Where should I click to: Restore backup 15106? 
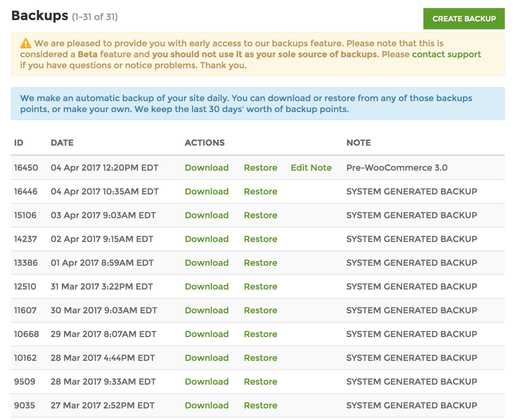261,215
